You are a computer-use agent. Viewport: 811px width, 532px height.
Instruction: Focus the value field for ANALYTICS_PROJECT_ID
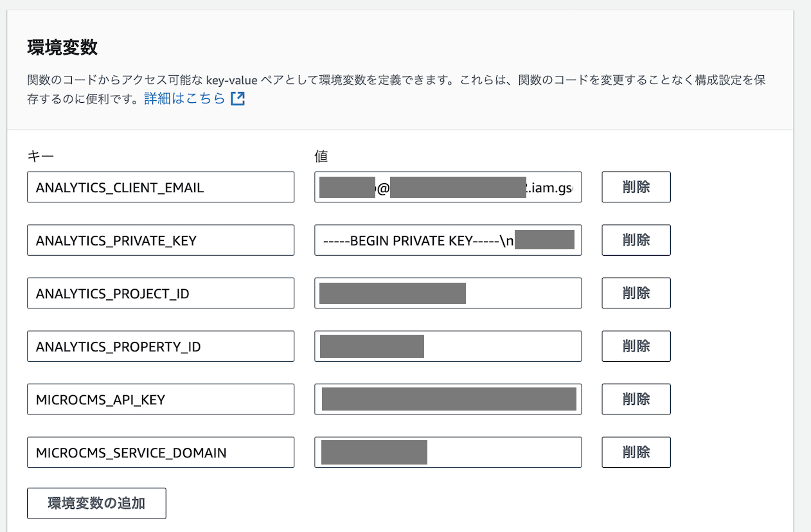point(448,293)
